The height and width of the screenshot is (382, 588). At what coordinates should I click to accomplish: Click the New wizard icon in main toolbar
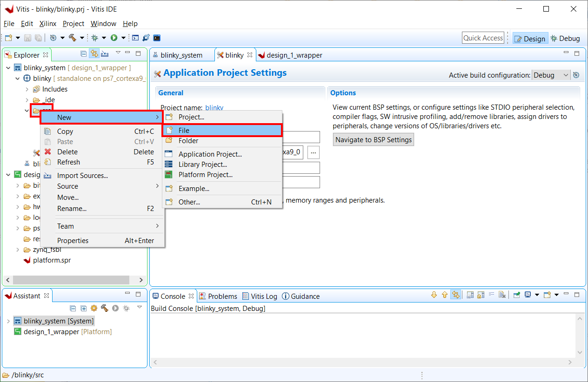coord(8,38)
